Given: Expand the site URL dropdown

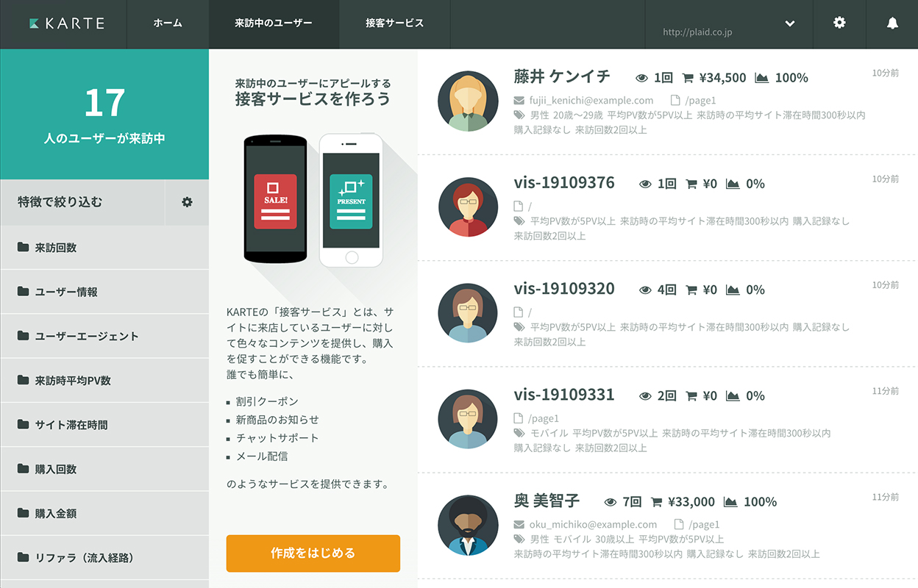Looking at the screenshot, I should tap(789, 24).
